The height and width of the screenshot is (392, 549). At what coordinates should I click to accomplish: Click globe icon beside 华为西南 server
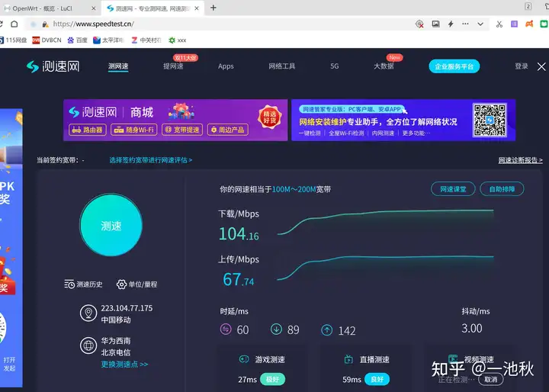(x=88, y=345)
